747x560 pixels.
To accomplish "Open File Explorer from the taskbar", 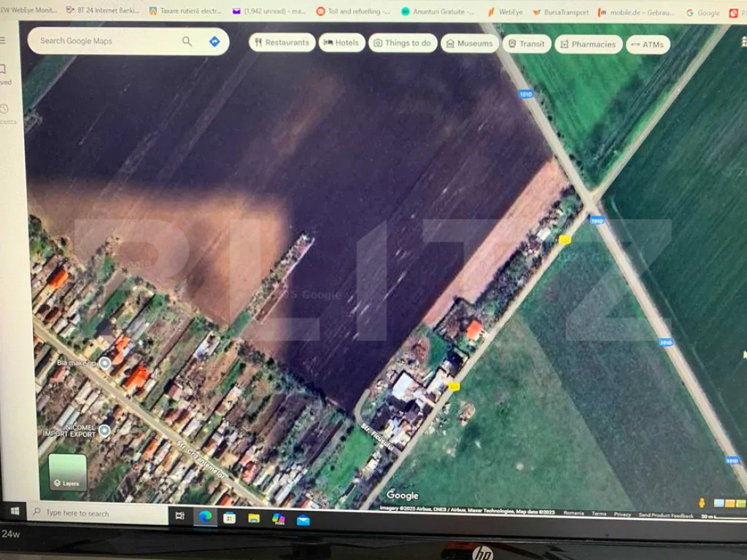I will pos(254,518).
